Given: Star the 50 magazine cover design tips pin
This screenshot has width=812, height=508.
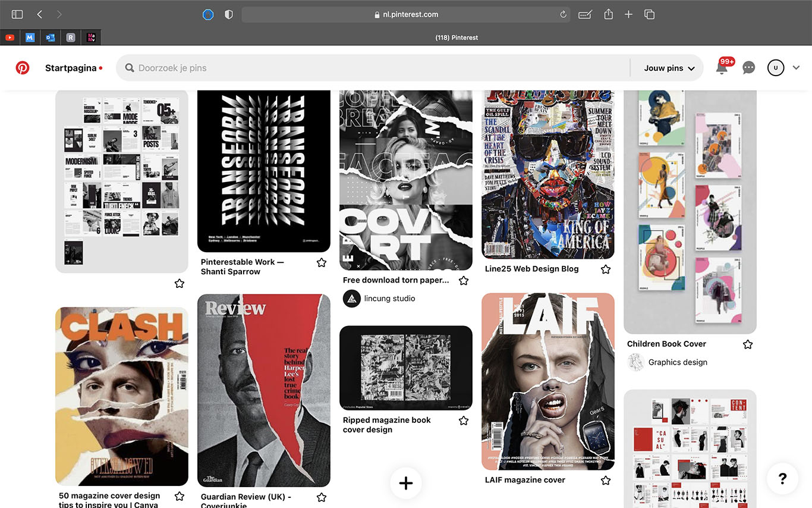Looking at the screenshot, I should tap(180, 496).
